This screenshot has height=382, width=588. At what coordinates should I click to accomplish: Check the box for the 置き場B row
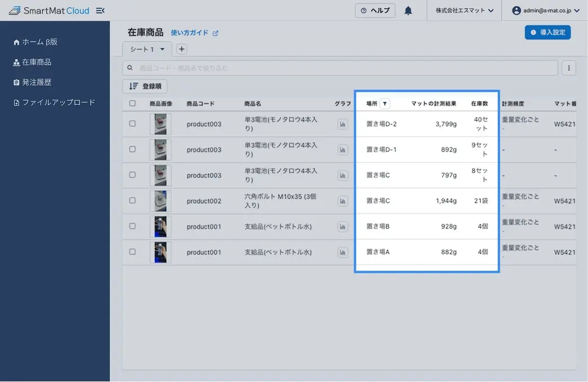pyautogui.click(x=132, y=226)
